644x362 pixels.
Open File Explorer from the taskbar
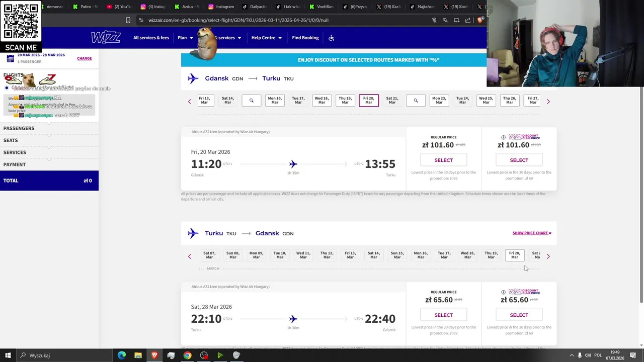click(138, 355)
